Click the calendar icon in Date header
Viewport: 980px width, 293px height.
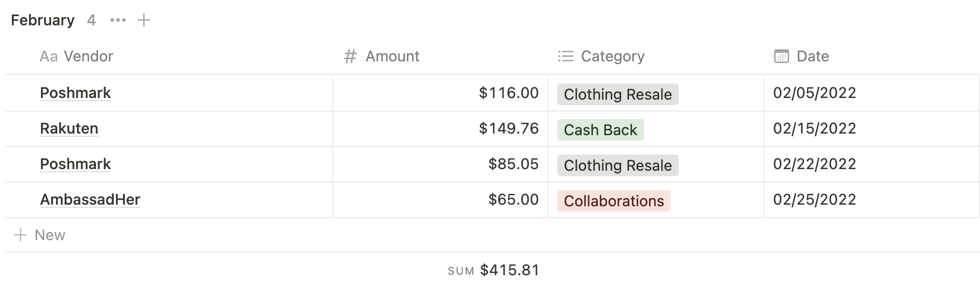pyautogui.click(x=781, y=57)
